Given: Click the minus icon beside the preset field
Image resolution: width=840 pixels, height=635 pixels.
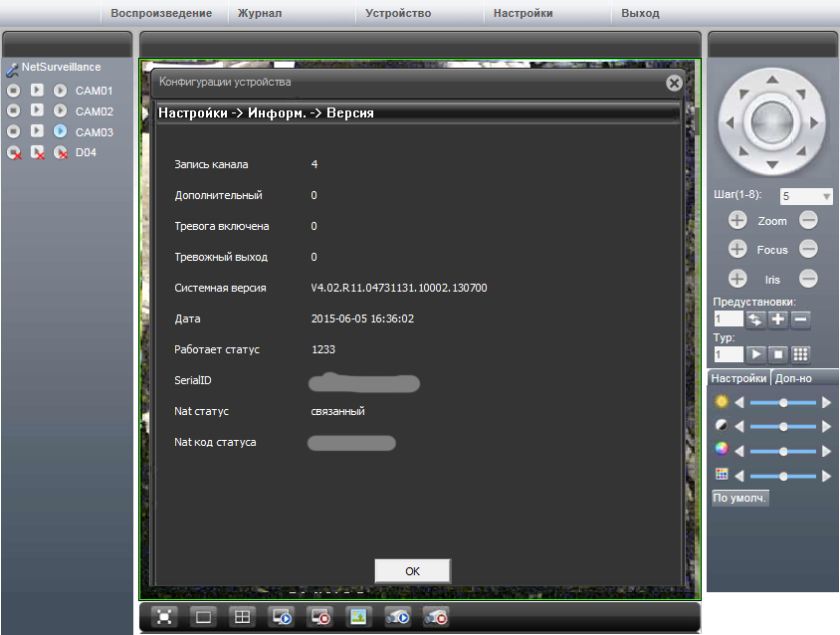Looking at the screenshot, I should tap(801, 319).
